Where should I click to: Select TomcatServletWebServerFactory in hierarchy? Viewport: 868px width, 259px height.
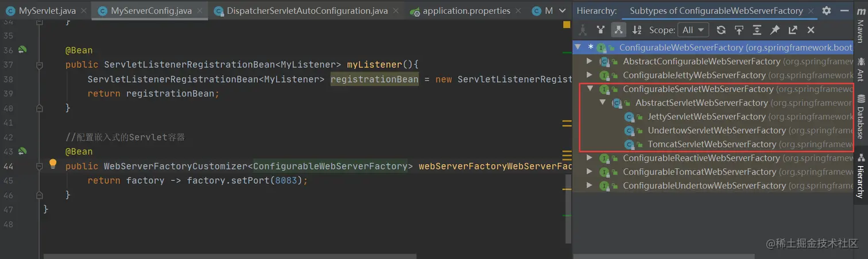[712, 144]
